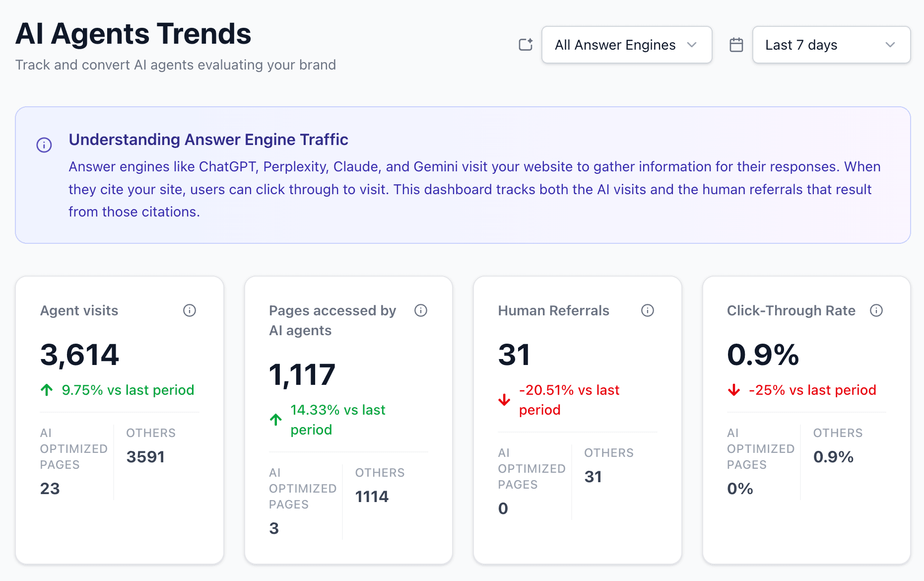Open the Pages accessed by AI agents tooltip icon
This screenshot has width=924, height=581.
point(420,310)
